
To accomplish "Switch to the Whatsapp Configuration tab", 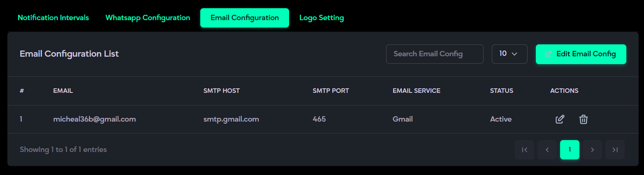I will click(x=148, y=18).
